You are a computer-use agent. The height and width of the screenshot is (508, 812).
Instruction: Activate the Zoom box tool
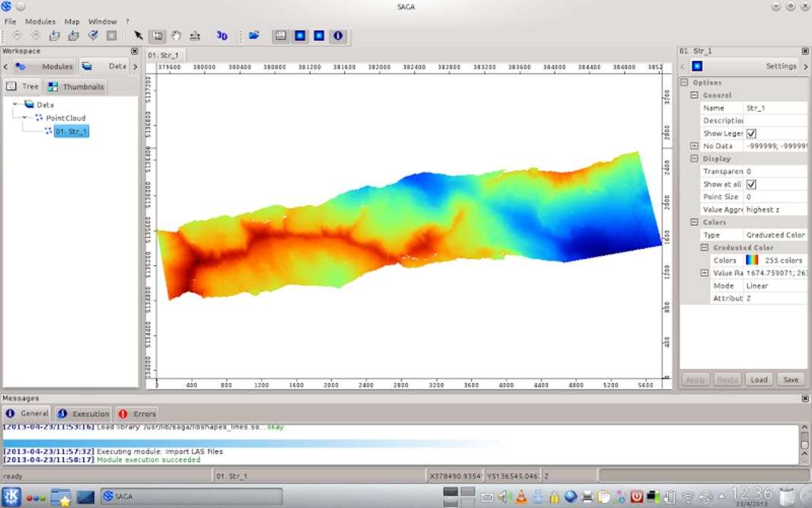click(x=158, y=35)
